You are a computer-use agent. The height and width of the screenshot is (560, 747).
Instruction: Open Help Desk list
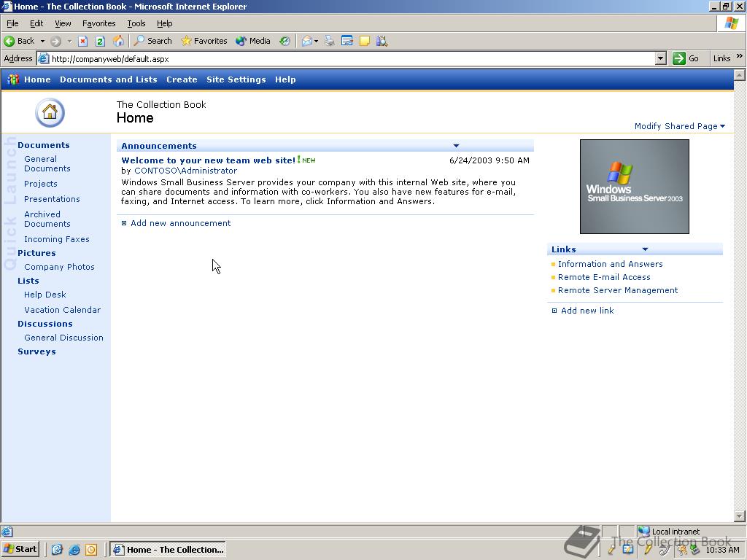(x=44, y=295)
